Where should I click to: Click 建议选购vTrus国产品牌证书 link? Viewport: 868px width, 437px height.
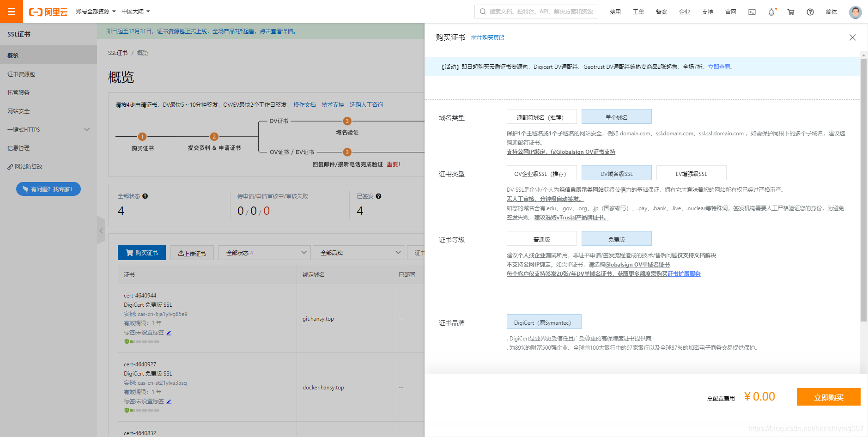coord(571,218)
